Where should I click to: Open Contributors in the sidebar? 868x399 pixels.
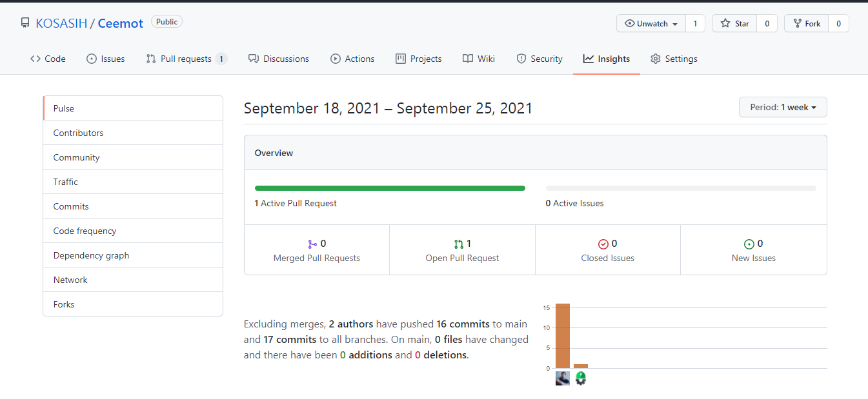pos(133,133)
